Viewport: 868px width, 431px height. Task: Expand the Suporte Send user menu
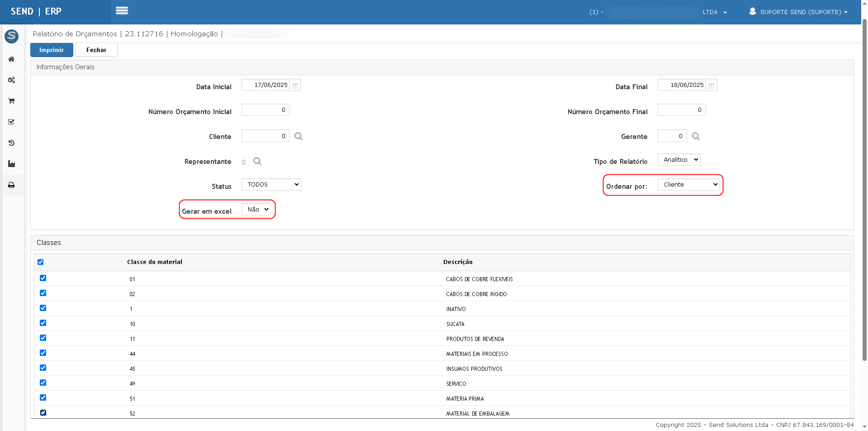click(x=803, y=12)
